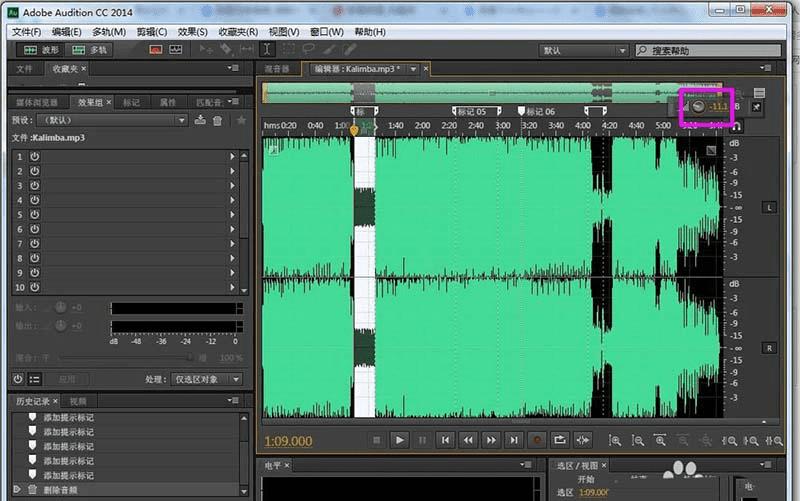800x501 pixels.
Task: Expand the effect list arrow for slot 3
Action: click(x=233, y=186)
